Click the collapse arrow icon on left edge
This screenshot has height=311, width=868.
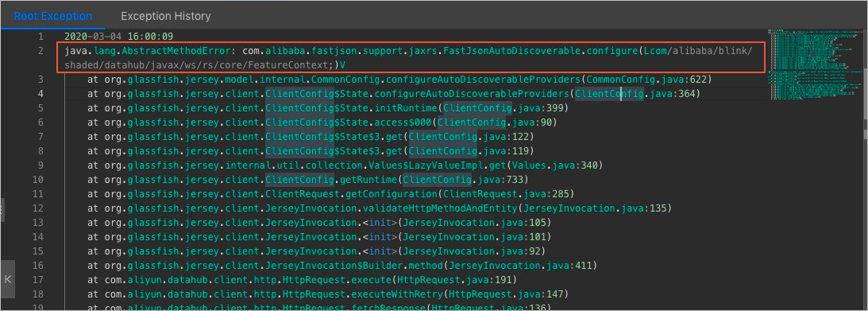point(7,279)
